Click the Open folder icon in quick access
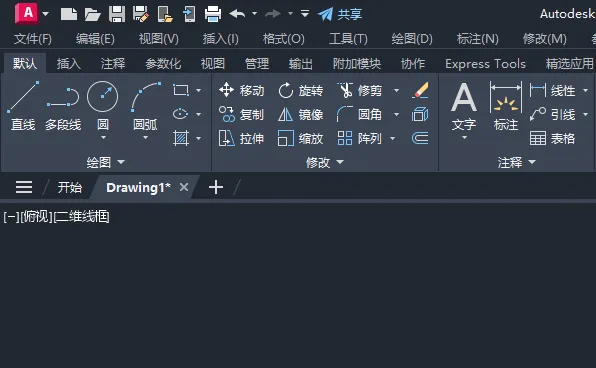The width and height of the screenshot is (596, 368). pos(92,14)
